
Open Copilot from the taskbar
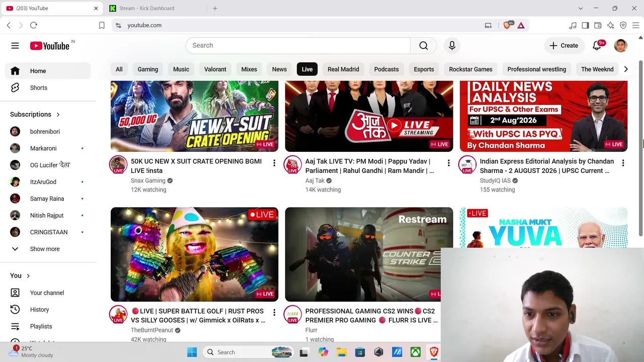[x=323, y=352]
